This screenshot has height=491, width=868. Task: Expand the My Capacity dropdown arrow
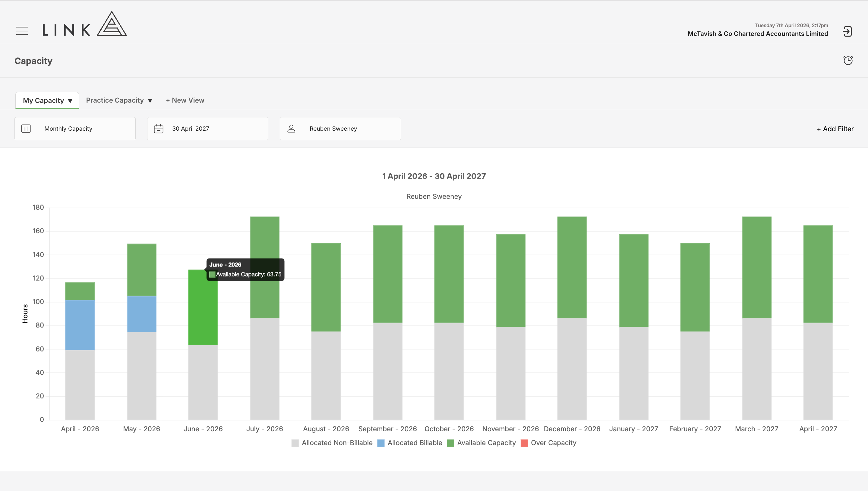pyautogui.click(x=70, y=101)
